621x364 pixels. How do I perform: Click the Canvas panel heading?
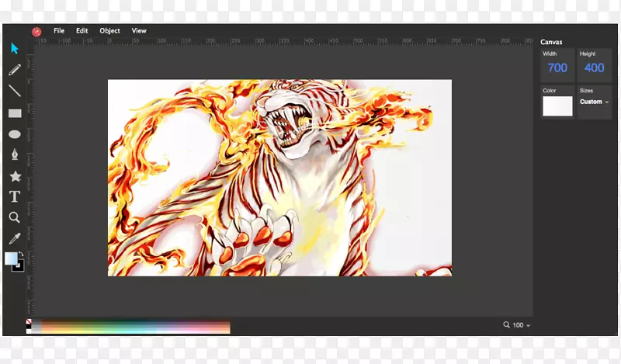tap(551, 42)
